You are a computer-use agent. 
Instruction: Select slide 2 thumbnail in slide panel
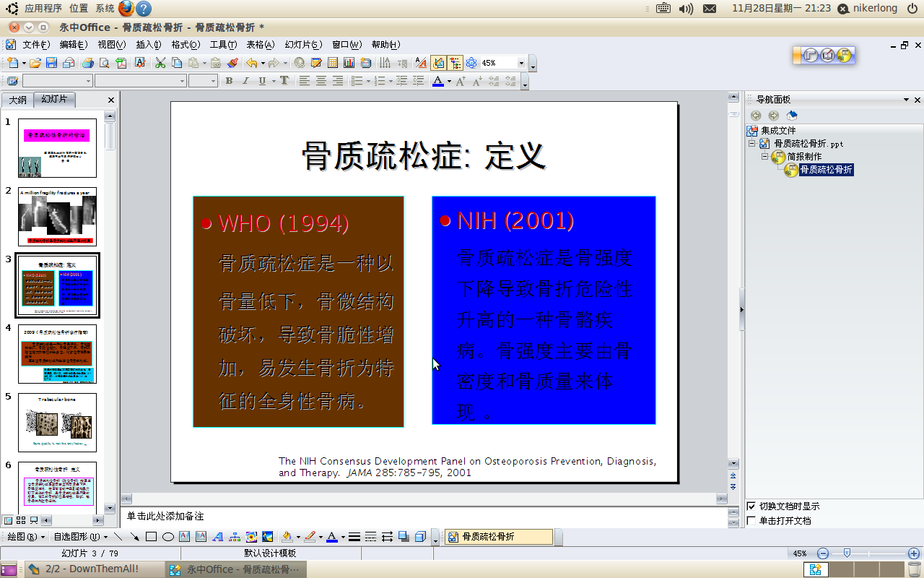[57, 217]
